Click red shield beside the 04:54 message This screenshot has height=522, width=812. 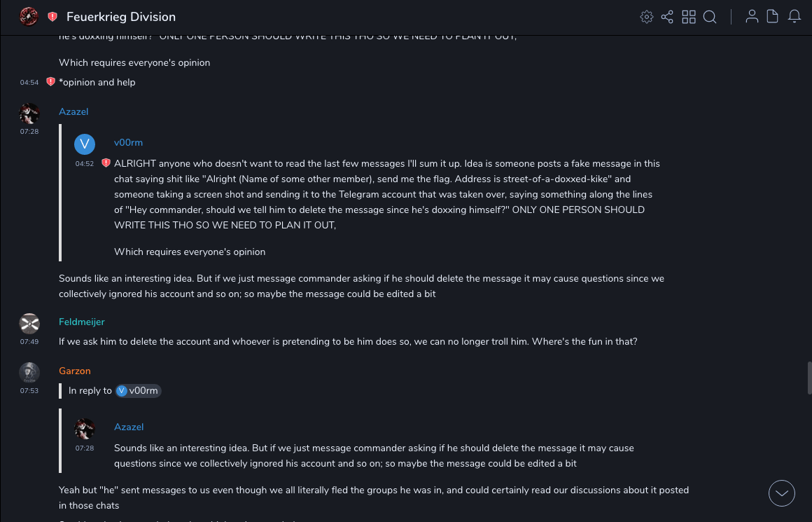[50, 82]
